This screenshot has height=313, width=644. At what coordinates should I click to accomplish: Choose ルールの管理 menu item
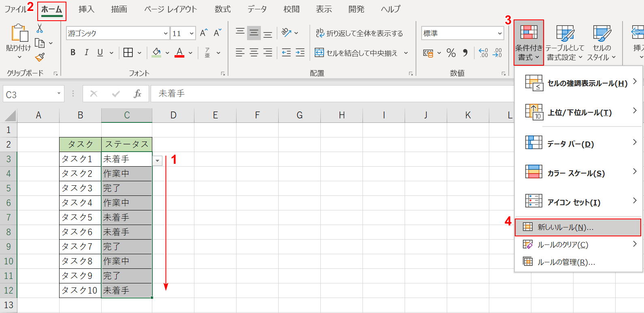578,262
